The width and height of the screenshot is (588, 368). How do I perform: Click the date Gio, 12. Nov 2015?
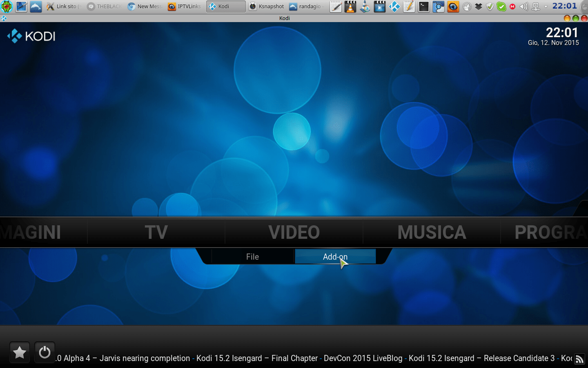tap(553, 43)
